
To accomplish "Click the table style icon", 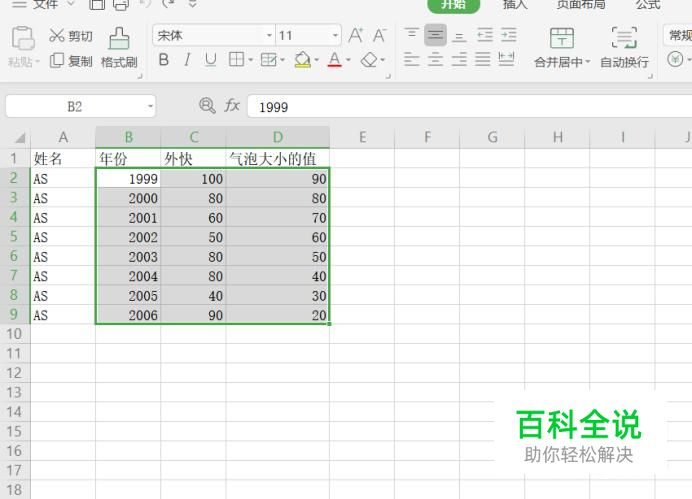I will click(x=268, y=60).
